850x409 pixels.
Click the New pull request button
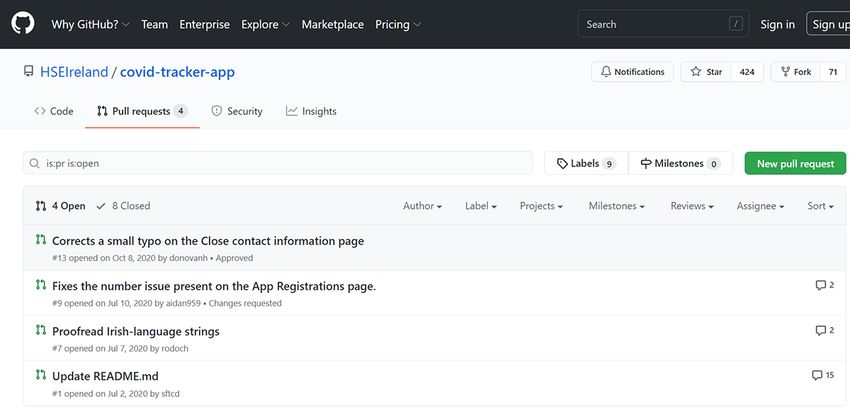click(x=795, y=163)
